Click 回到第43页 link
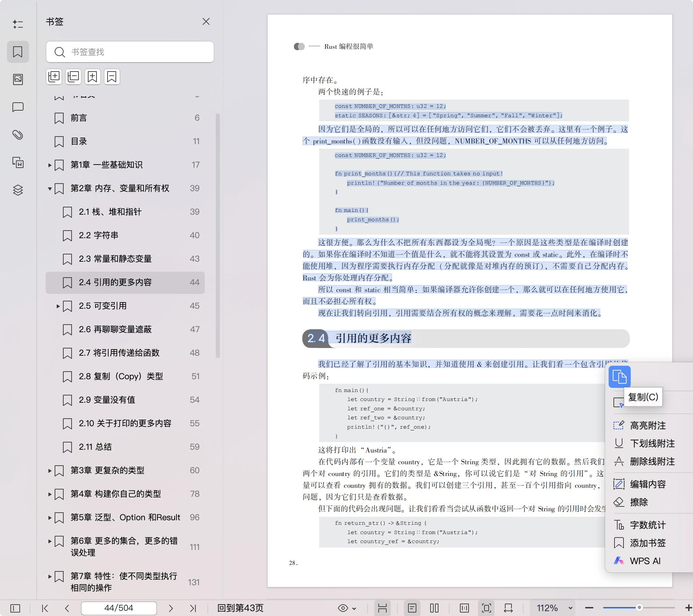Viewport: 693px width, 616px height. pyautogui.click(x=240, y=608)
